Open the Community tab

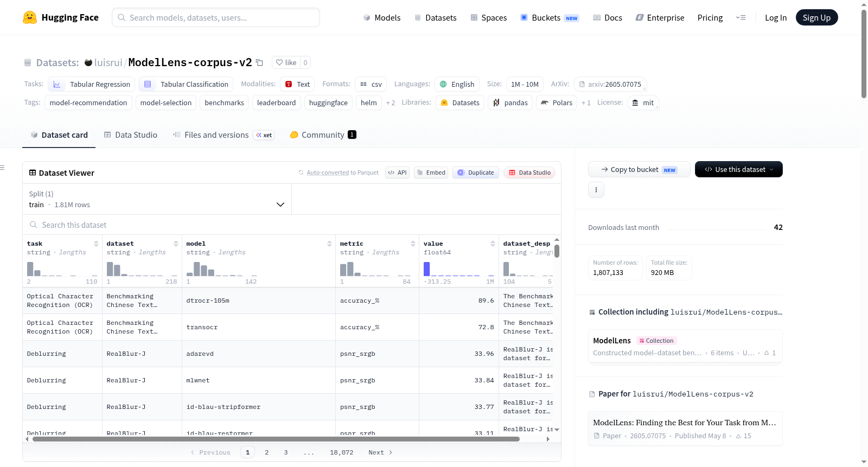pos(323,135)
